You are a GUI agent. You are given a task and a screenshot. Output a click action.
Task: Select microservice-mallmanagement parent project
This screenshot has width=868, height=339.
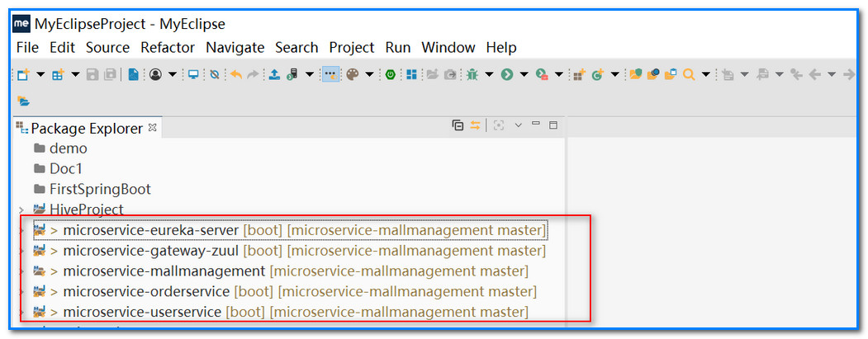[281, 271]
